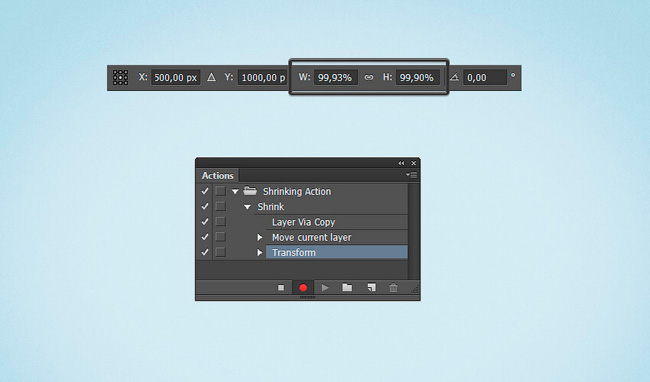650x382 pixels.
Task: Click the Shrinking Action folder icon
Action: tap(250, 191)
